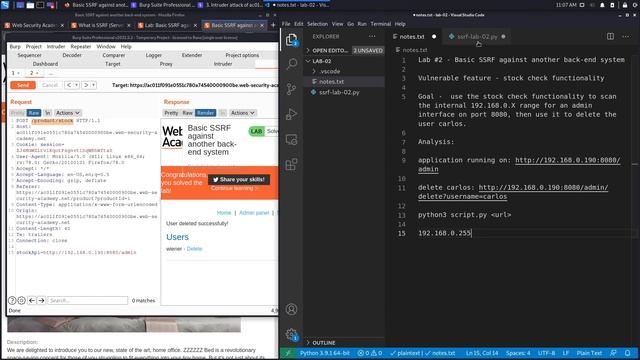Viewport: 640px width, 360px height.
Task: Open the VS Code File menu
Action: click(x=286, y=24)
